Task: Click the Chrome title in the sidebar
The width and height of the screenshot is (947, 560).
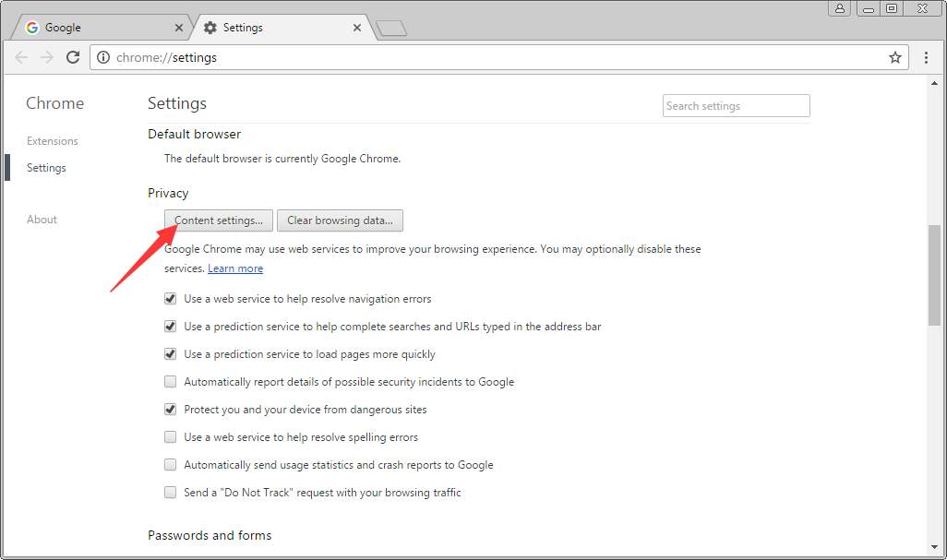Action: 55,103
